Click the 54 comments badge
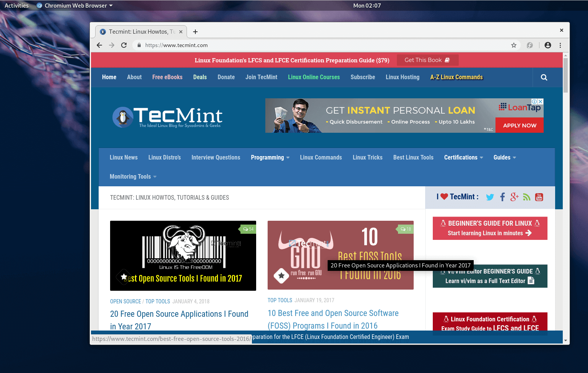588x373 pixels. [x=248, y=229]
